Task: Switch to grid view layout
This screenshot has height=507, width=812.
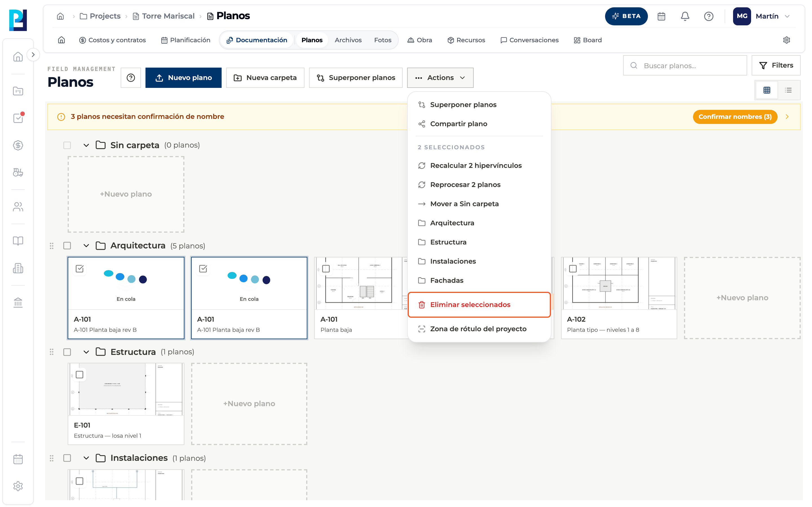Action: (767, 90)
